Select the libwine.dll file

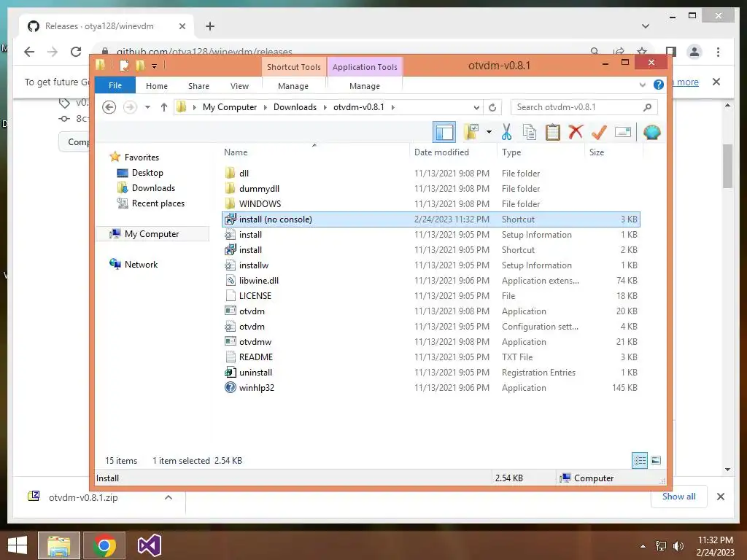pyautogui.click(x=431, y=281)
